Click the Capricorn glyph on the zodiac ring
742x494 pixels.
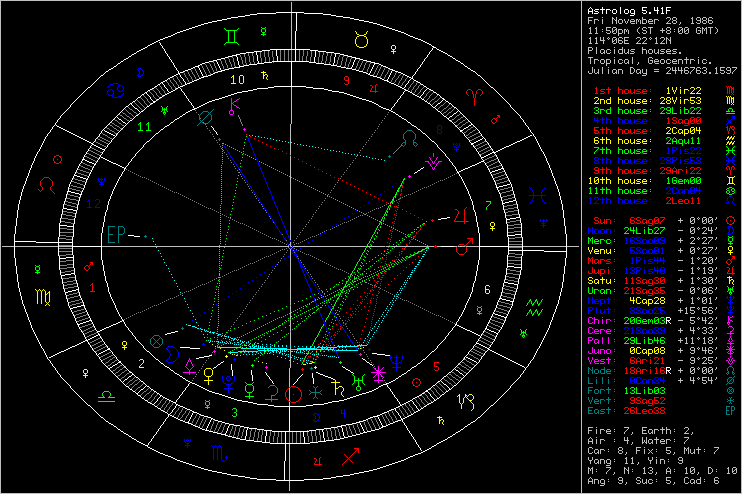point(466,402)
